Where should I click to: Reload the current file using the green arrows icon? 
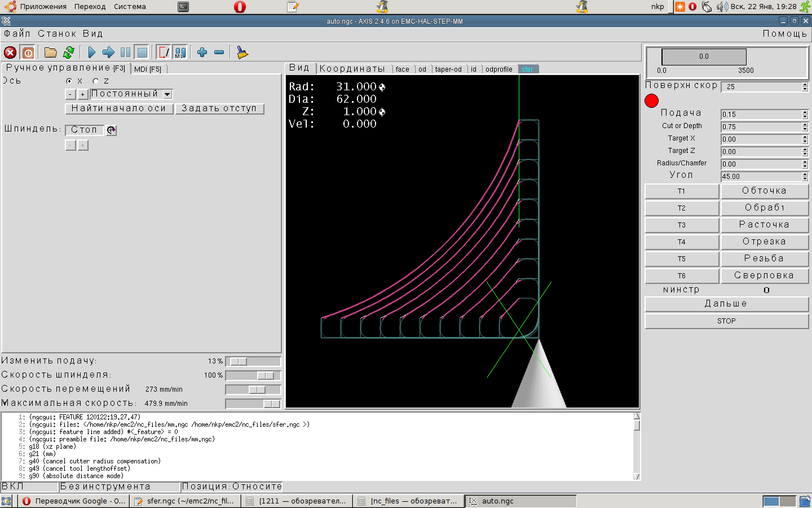click(69, 52)
